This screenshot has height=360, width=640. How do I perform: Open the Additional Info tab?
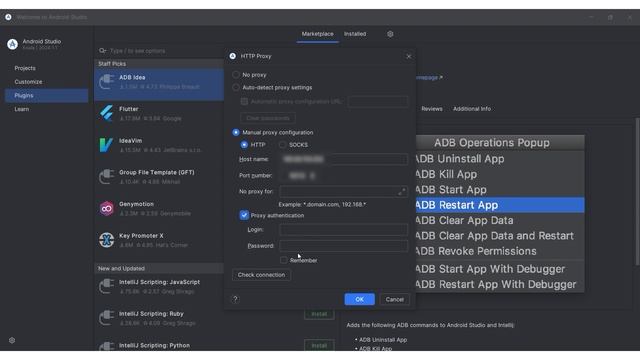[x=472, y=109]
